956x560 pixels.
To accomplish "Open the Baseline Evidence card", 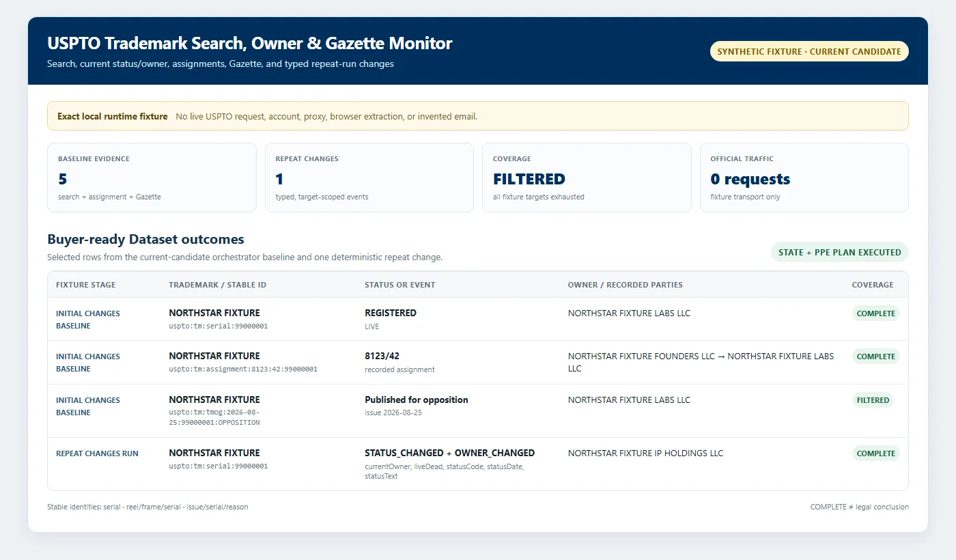I will click(152, 178).
